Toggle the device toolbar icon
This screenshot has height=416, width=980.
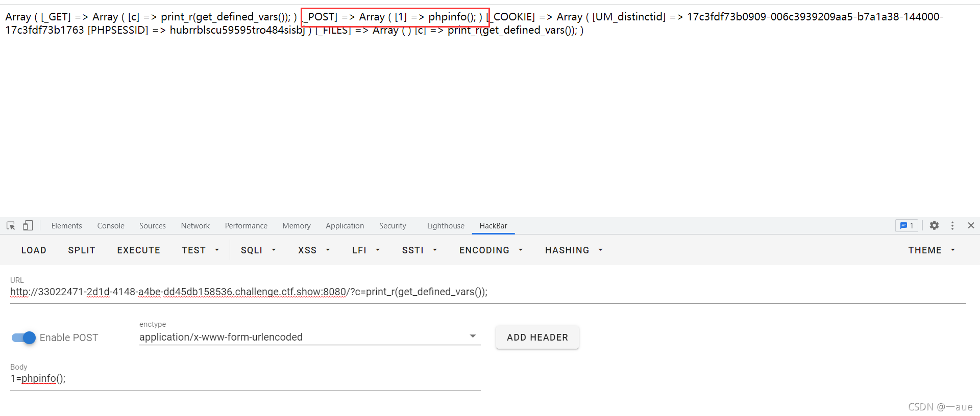point(28,225)
